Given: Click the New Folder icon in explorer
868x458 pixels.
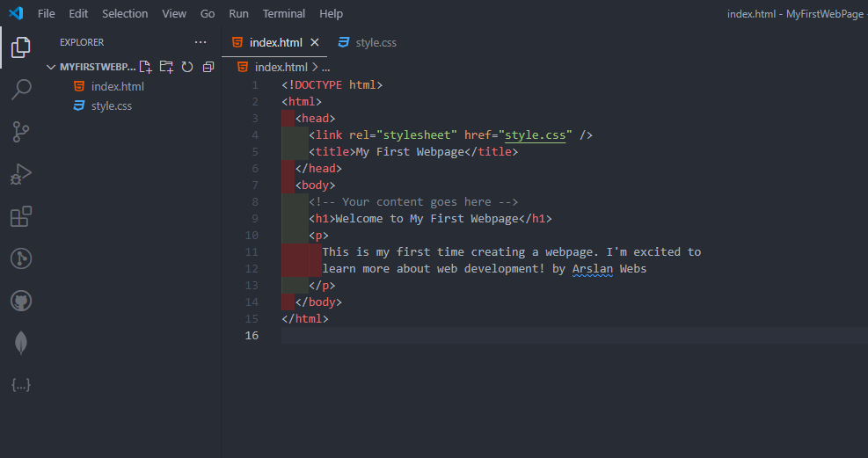Looking at the screenshot, I should (x=166, y=67).
